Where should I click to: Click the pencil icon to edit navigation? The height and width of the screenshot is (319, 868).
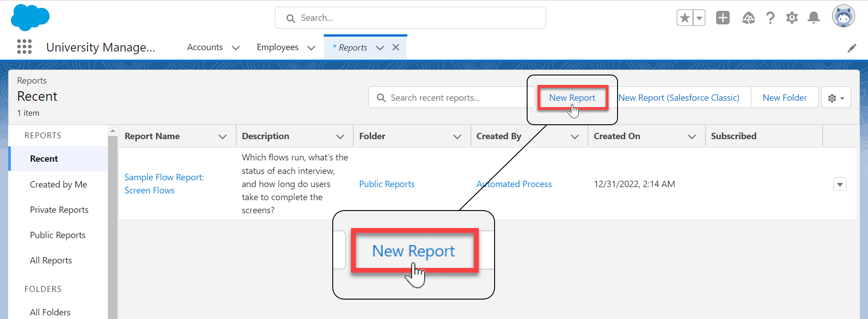852,48
